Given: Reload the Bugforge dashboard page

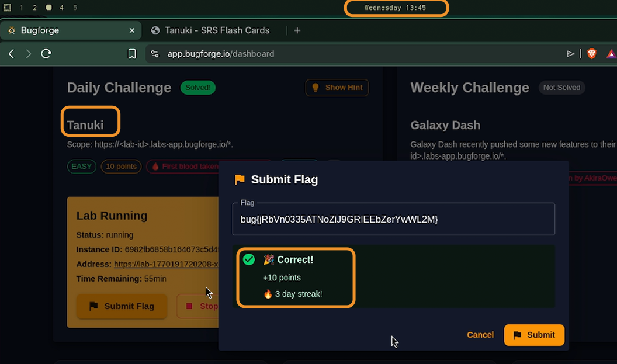Looking at the screenshot, I should (46, 54).
